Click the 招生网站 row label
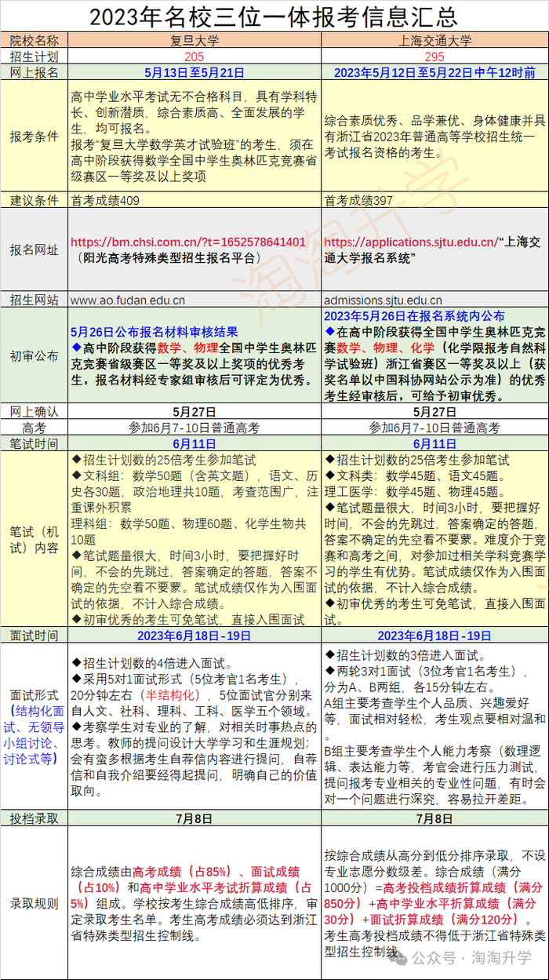Screen dimensions: 549x980 click(34, 300)
